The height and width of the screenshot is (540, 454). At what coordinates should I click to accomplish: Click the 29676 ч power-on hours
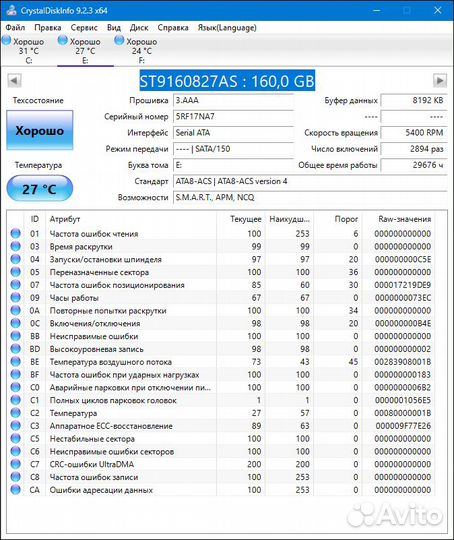point(414,165)
